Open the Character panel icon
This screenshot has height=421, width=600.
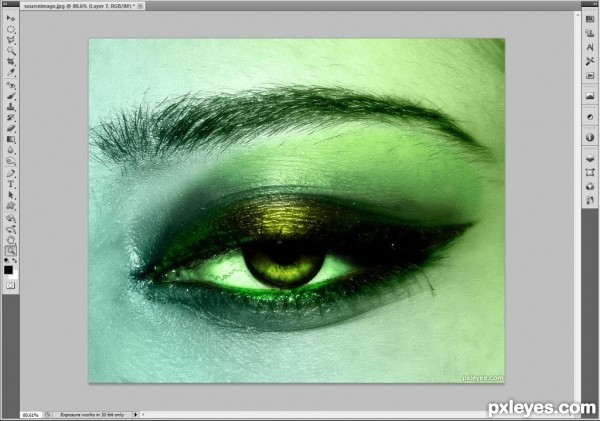590,47
